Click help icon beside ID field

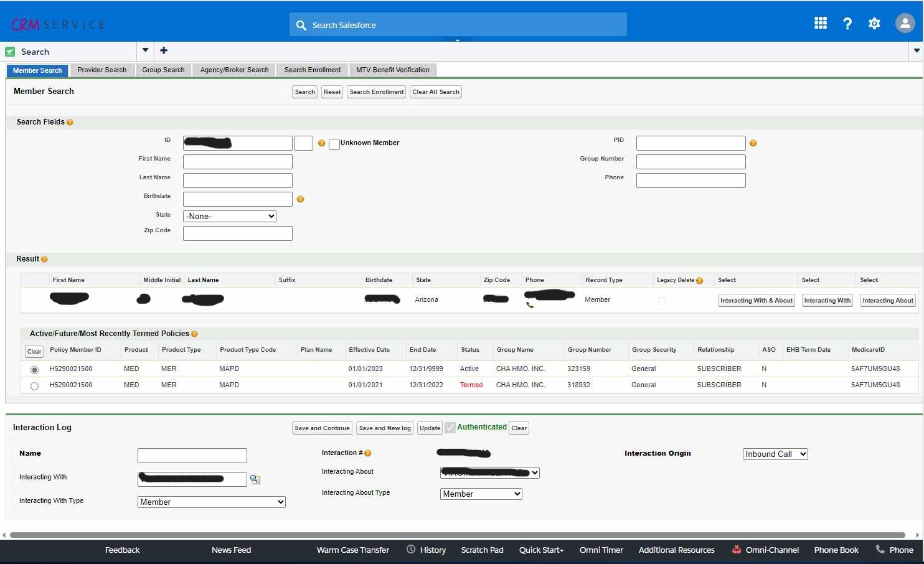[321, 143]
